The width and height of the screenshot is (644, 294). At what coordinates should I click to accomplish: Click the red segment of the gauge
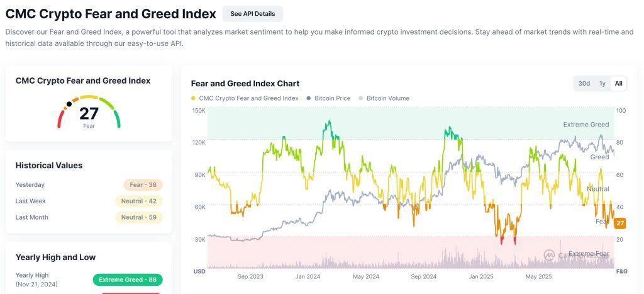click(61, 119)
